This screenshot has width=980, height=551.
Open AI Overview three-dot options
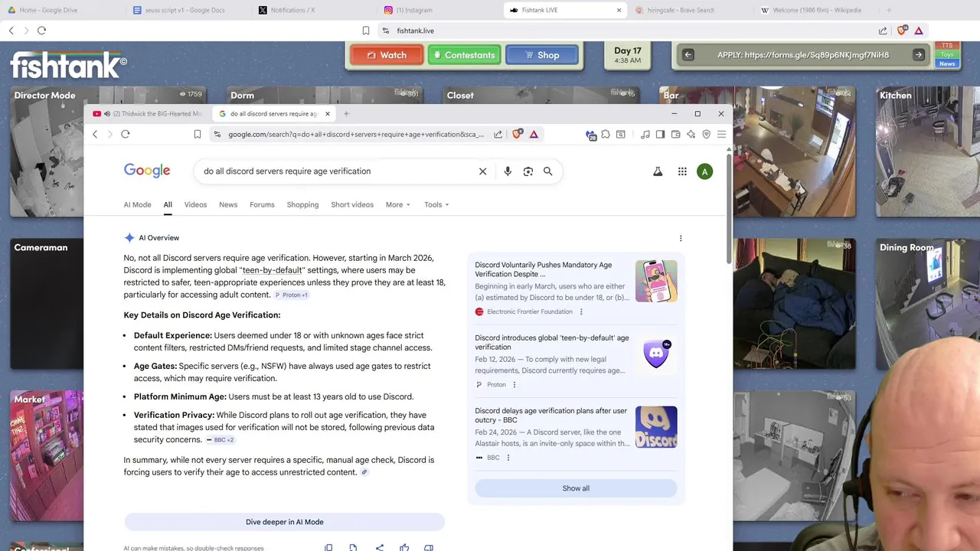point(681,238)
